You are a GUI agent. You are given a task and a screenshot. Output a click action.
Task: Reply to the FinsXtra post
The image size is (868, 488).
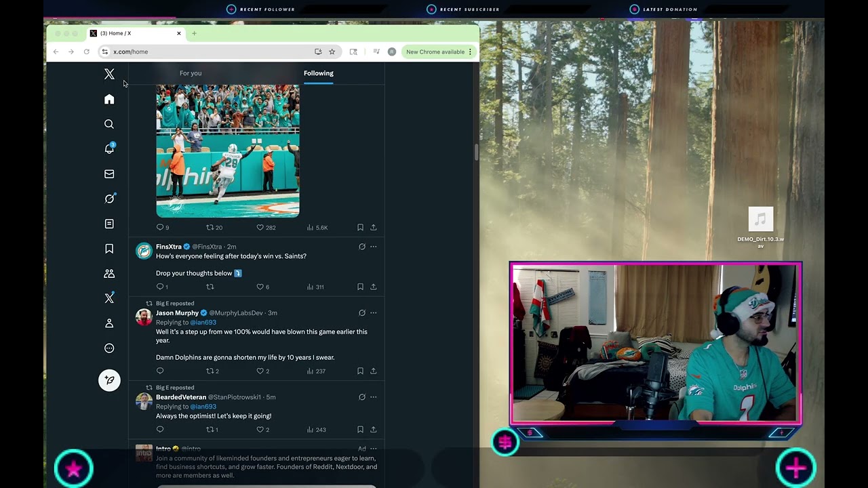coord(162,287)
